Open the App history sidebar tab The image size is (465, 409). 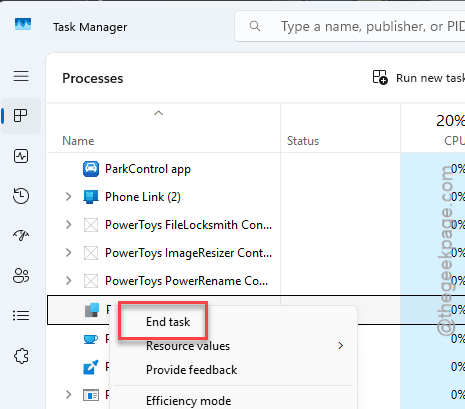pos(21,196)
